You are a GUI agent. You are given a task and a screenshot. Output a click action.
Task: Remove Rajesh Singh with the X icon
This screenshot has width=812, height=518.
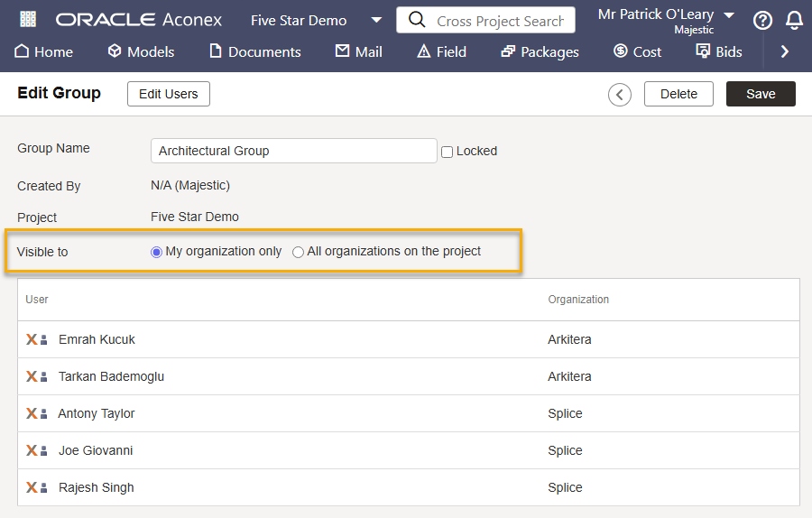click(x=31, y=488)
